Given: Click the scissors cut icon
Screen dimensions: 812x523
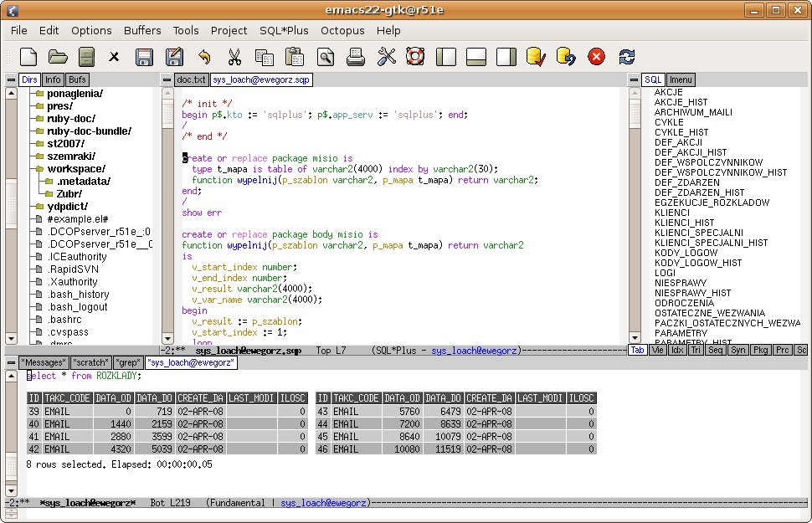Looking at the screenshot, I should tap(234, 57).
